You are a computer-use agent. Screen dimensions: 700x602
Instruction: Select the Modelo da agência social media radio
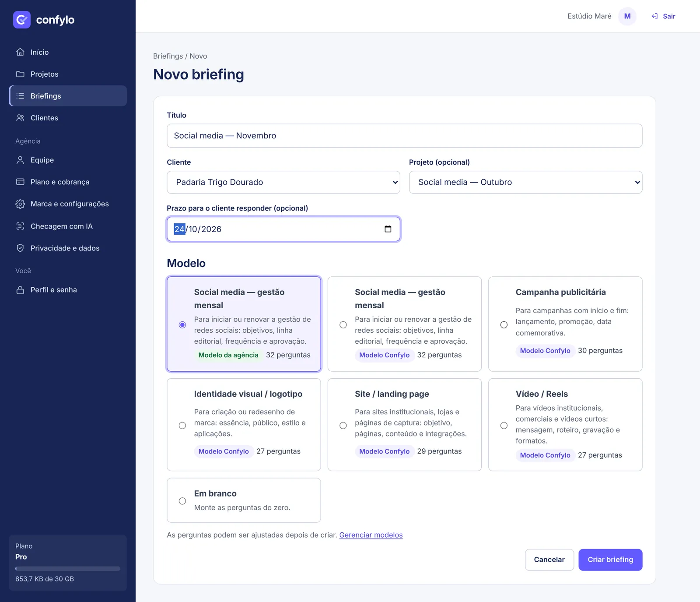point(182,325)
